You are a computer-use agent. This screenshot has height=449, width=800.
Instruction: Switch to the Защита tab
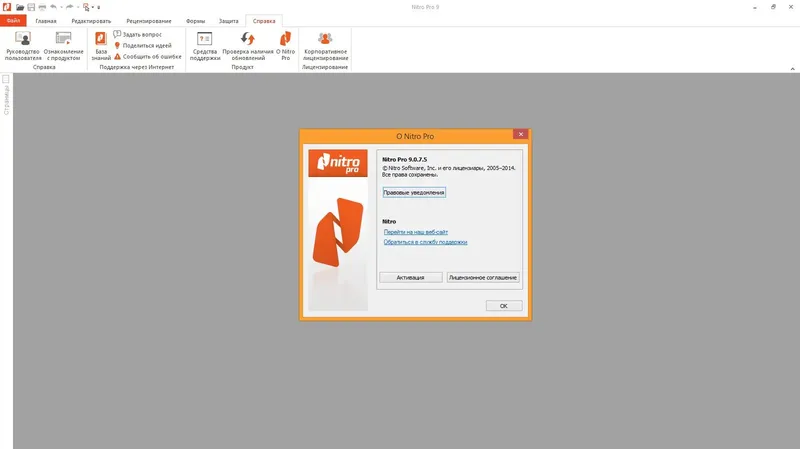coord(229,21)
